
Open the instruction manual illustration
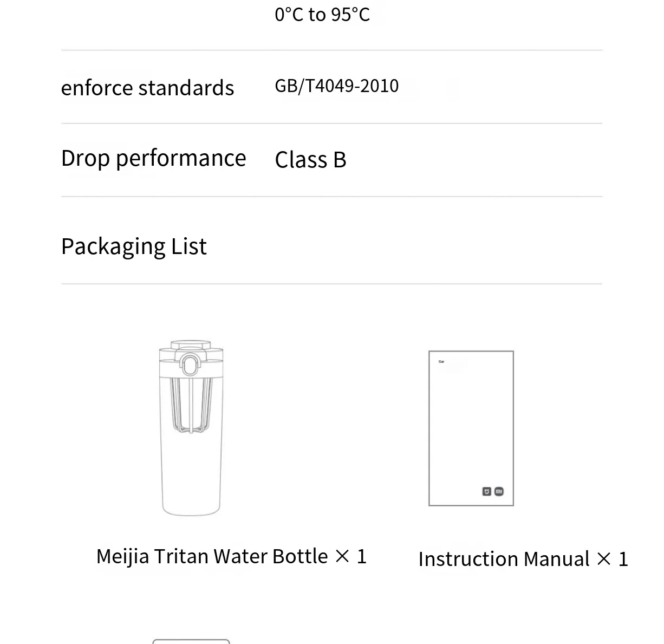471,428
